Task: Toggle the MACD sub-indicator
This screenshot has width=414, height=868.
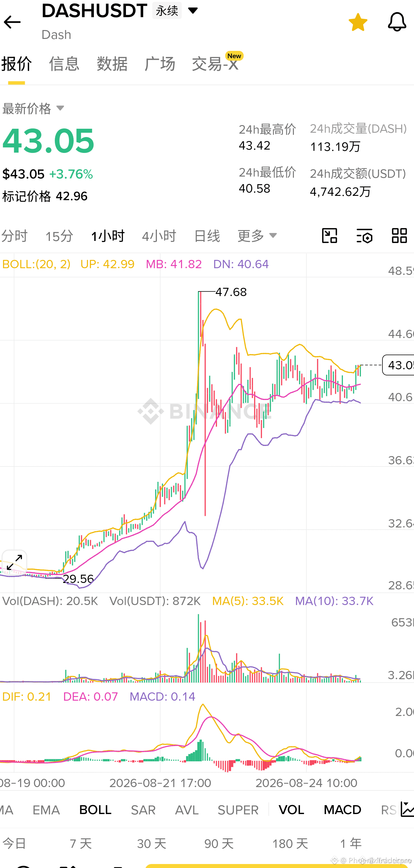Action: click(343, 810)
